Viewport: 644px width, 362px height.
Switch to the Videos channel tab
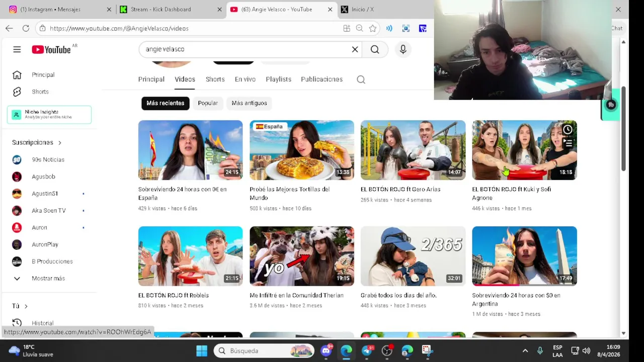coord(185,79)
